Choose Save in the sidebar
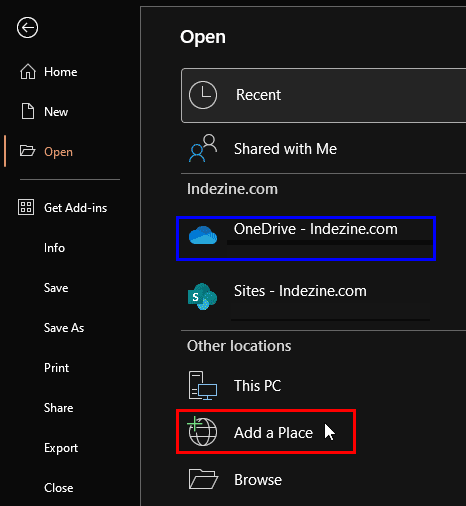 pos(56,288)
